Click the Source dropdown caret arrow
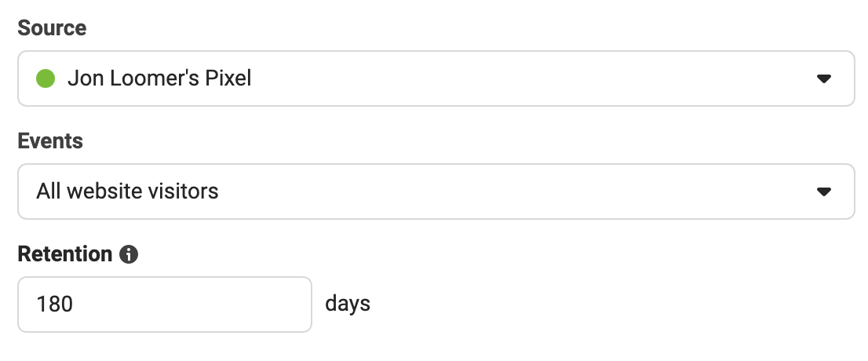This screenshot has height=361, width=868. [x=824, y=79]
